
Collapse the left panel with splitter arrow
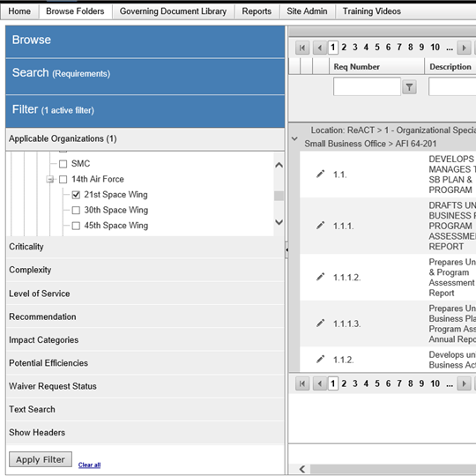coord(286,249)
